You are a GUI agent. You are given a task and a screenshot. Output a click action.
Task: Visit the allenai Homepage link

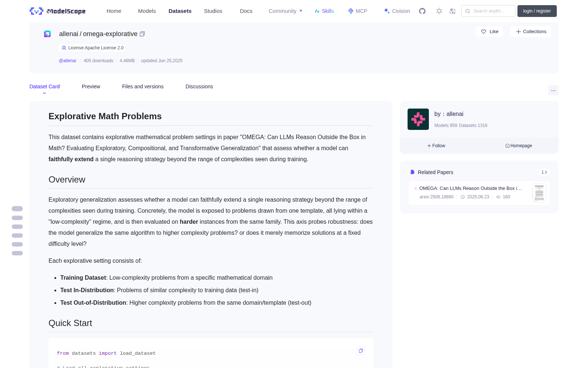(x=519, y=146)
